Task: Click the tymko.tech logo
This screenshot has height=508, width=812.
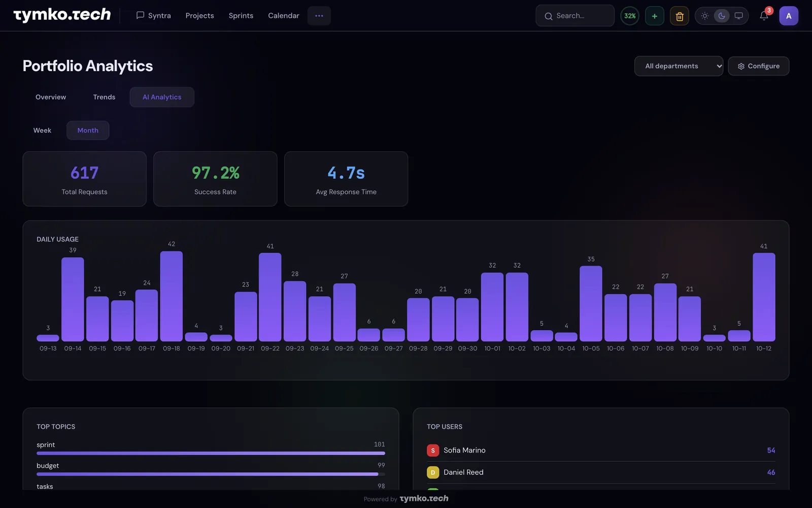Action: (62, 15)
